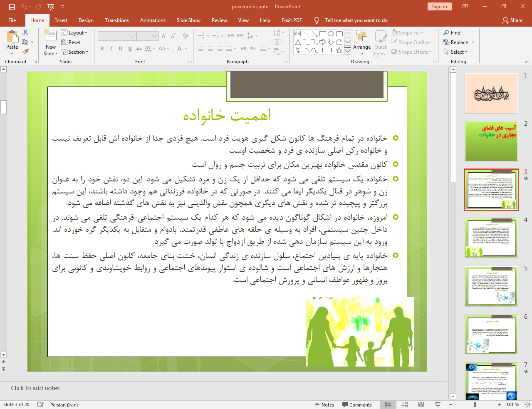This screenshot has height=409, width=532.
Task: Click the zoom slider handle
Action: [475, 404]
